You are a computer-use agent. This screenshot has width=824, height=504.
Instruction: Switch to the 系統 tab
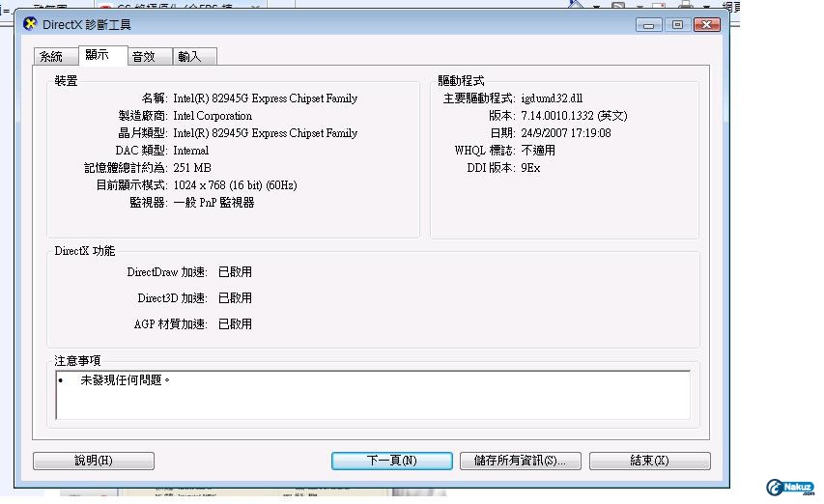click(x=56, y=56)
